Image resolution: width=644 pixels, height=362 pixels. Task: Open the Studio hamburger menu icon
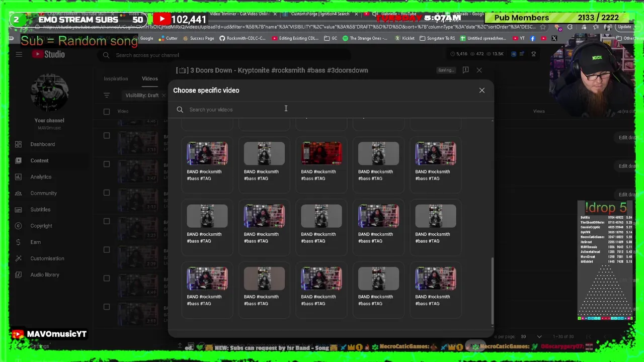tap(19, 54)
